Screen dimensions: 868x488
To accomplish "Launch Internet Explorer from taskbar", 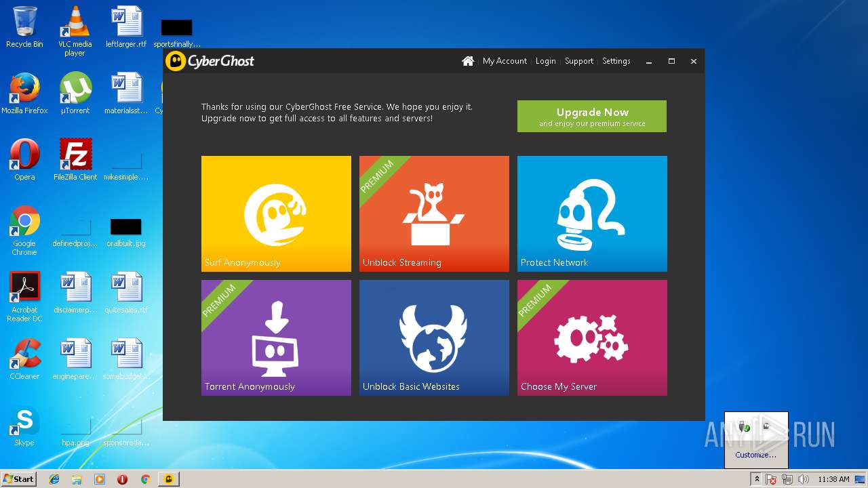I will tap(55, 479).
